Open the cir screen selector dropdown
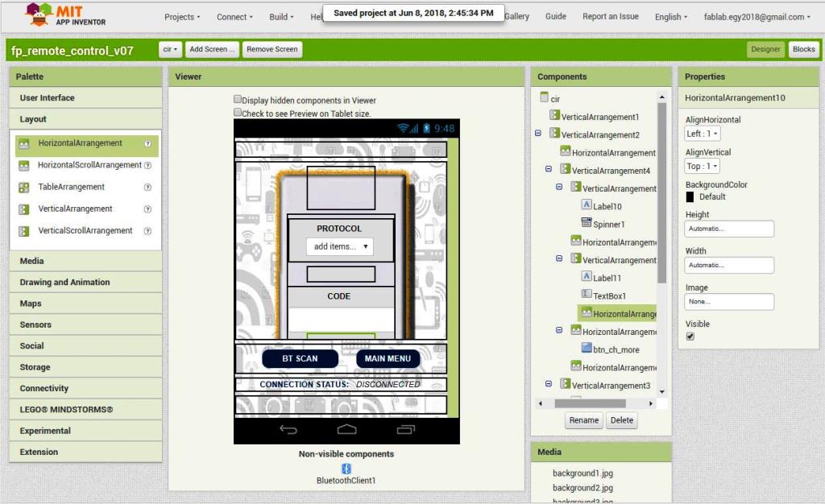This screenshot has height=504, width=825. coord(170,49)
